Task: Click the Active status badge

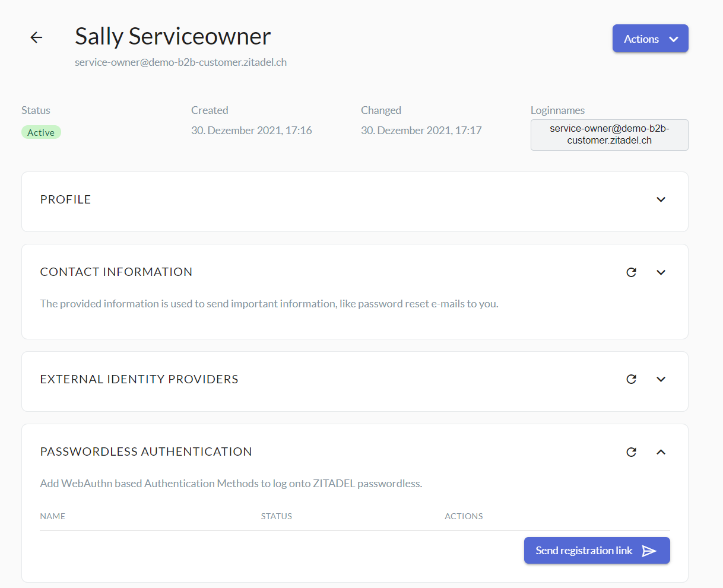Action: (x=41, y=132)
